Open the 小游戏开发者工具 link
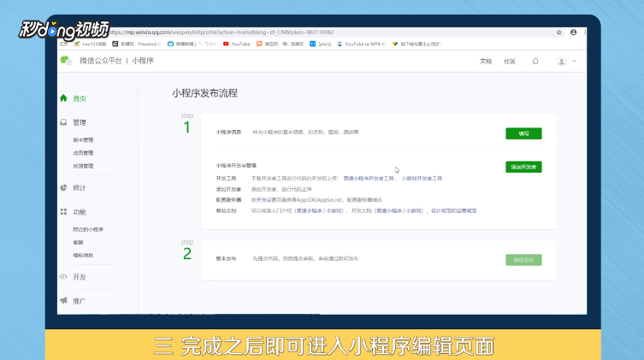The width and height of the screenshot is (644, 360). point(422,178)
